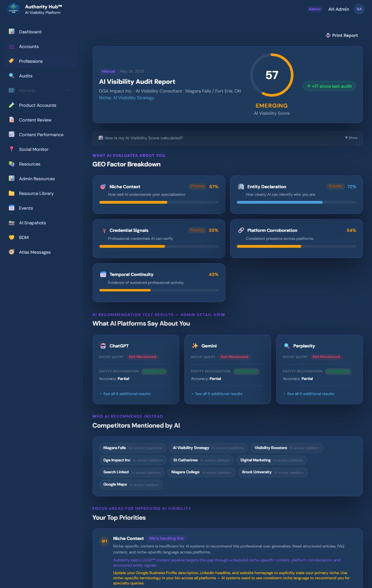Click the Product Accounts pencil icon
Viewport: 372px width, 588px height.
pyautogui.click(x=12, y=105)
